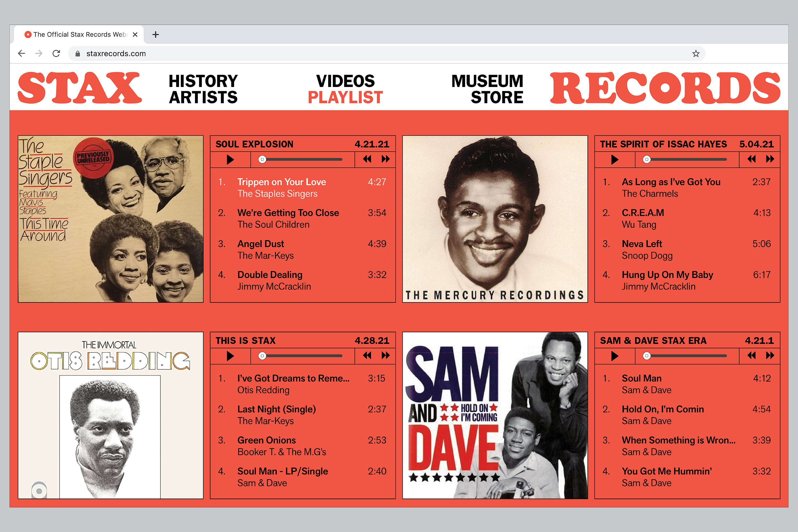Close the Official Stax Records tab
The image size is (798, 532).
[135, 35]
